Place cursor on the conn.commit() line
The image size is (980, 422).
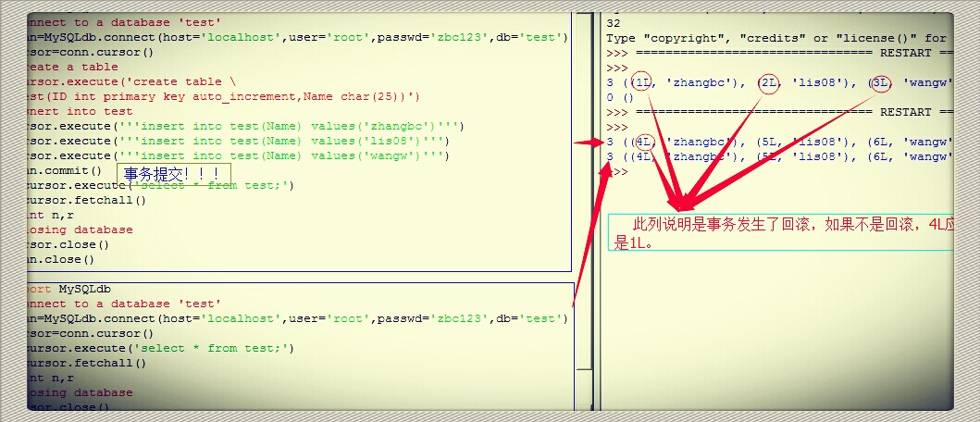coord(63,170)
